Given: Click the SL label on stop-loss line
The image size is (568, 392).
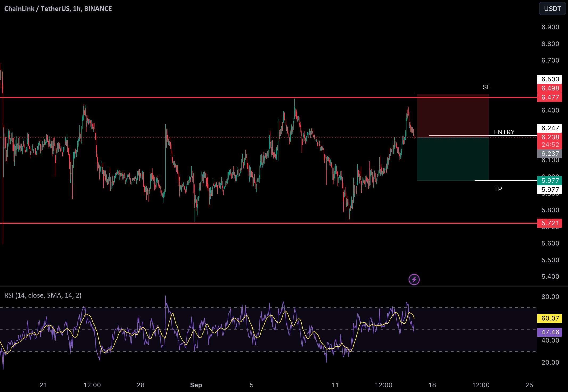Looking at the screenshot, I should coord(486,87).
